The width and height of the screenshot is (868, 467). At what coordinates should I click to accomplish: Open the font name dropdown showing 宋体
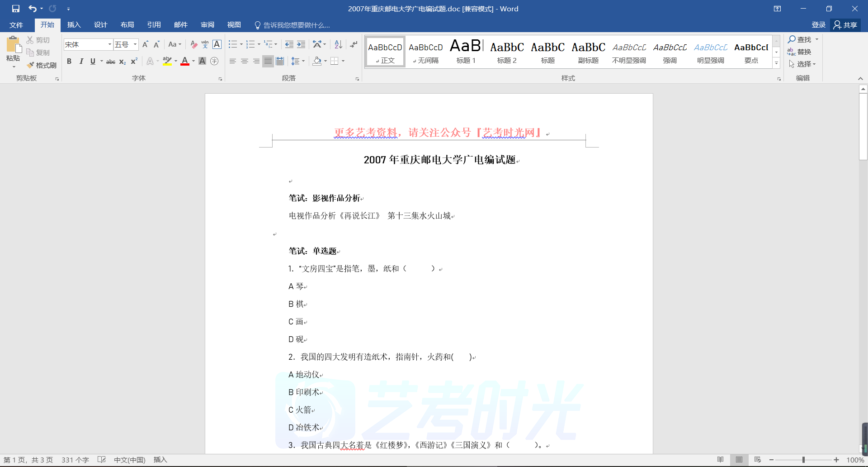tap(109, 44)
